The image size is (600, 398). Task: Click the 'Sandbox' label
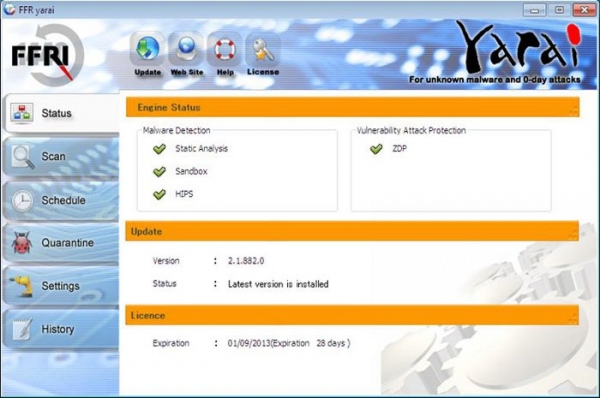pos(191,171)
